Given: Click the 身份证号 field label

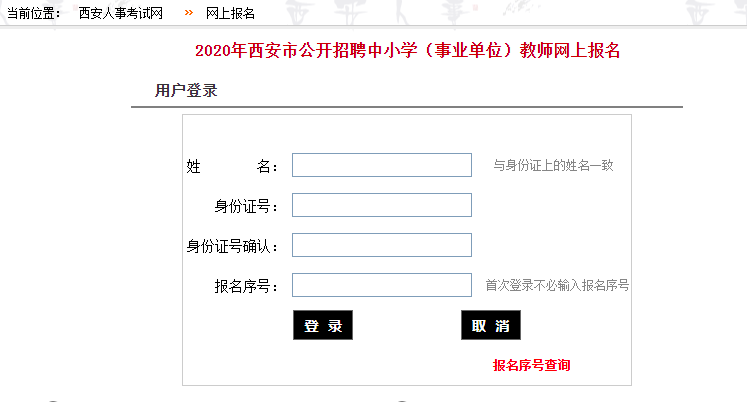Looking at the screenshot, I should tap(245, 206).
